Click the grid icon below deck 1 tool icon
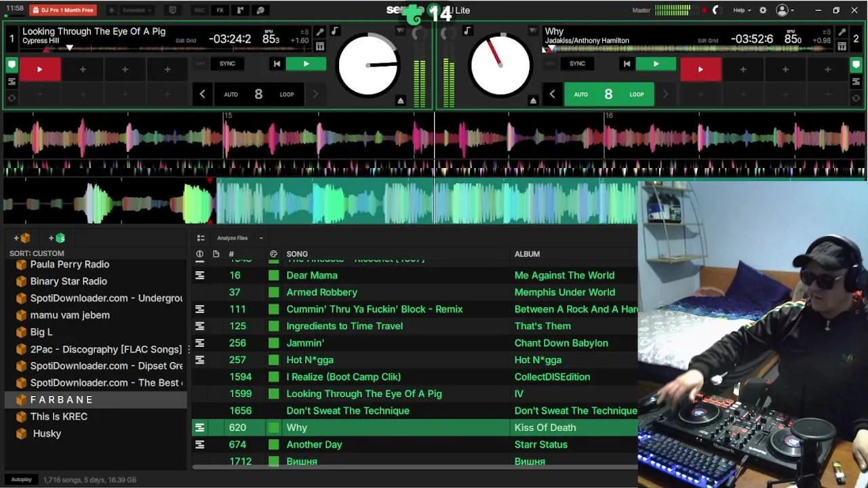The width and height of the screenshot is (868, 488). click(x=320, y=46)
